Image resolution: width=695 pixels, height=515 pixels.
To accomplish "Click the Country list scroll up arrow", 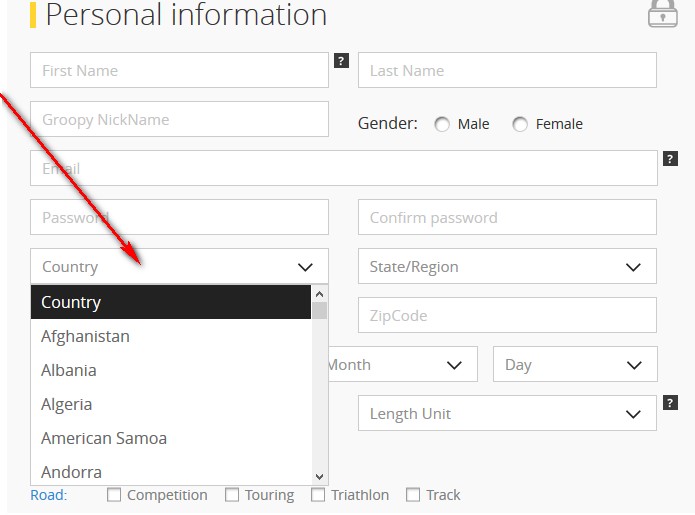I will point(319,294).
